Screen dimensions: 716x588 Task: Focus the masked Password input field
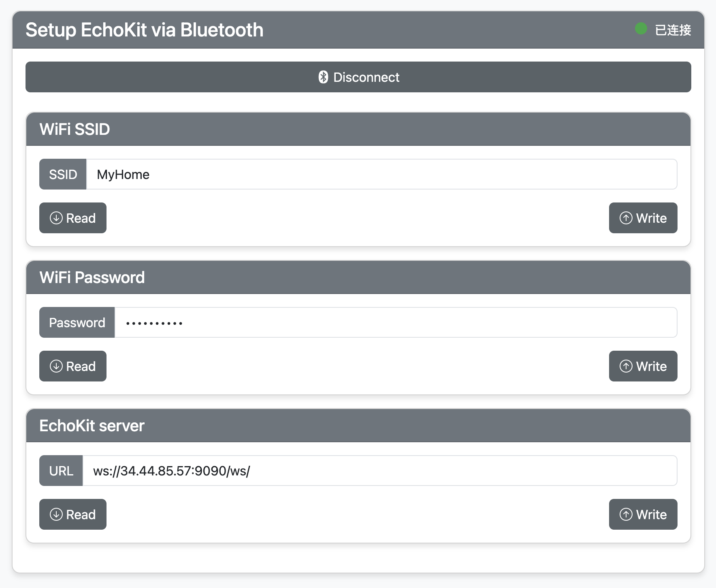[396, 322]
